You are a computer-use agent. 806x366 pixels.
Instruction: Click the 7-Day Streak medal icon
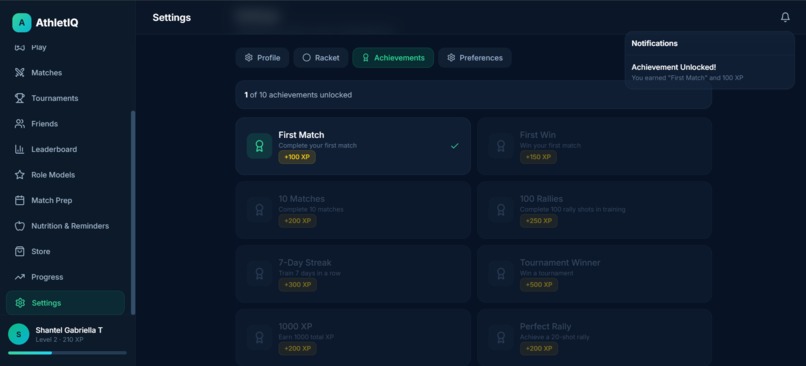[x=260, y=273]
